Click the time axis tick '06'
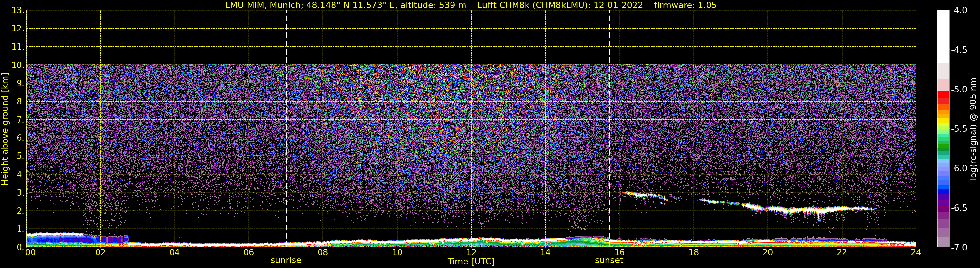 [249, 252]
